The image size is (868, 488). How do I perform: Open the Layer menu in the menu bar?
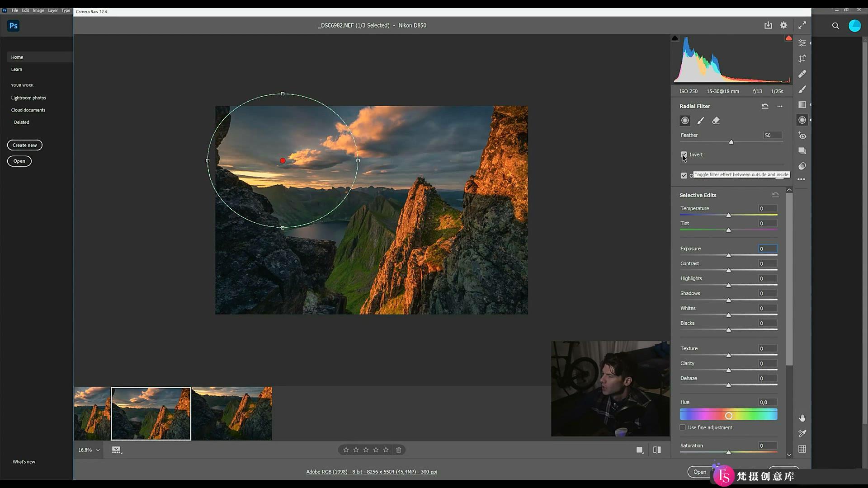pos(52,10)
